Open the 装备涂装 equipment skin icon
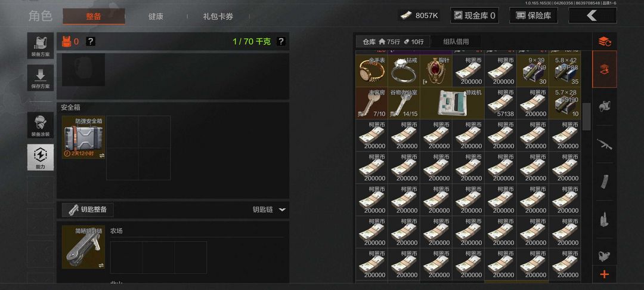 (x=41, y=125)
